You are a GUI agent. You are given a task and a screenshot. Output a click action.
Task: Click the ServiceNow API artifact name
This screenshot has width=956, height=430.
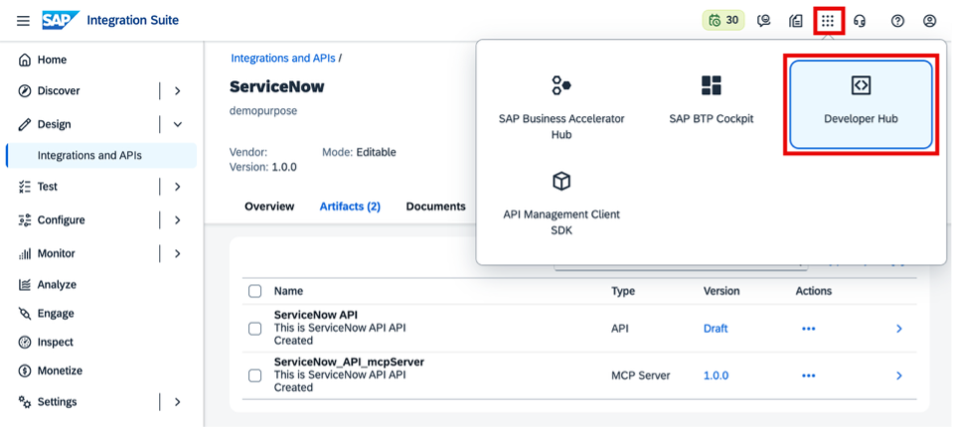[x=316, y=315]
